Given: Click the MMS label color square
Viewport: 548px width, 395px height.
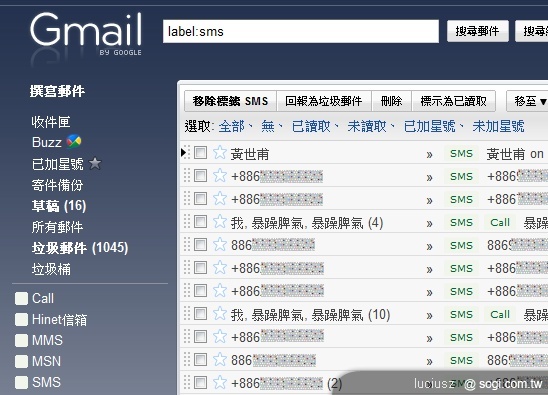Looking at the screenshot, I should (21, 340).
